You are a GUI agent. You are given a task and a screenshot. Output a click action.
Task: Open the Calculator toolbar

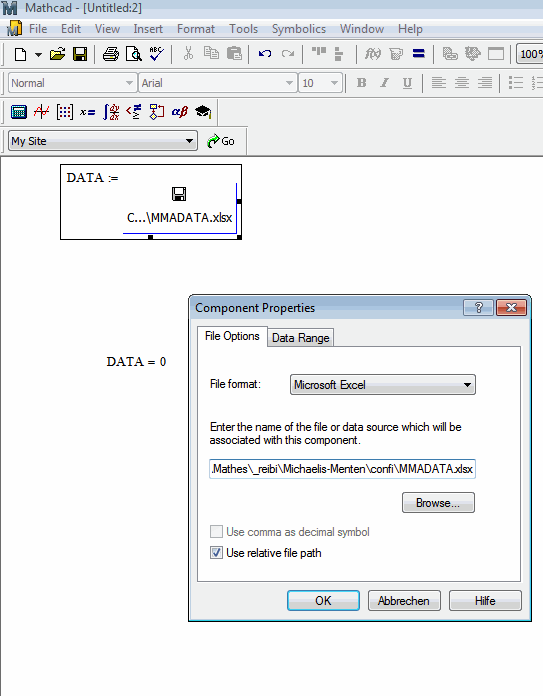coord(19,112)
